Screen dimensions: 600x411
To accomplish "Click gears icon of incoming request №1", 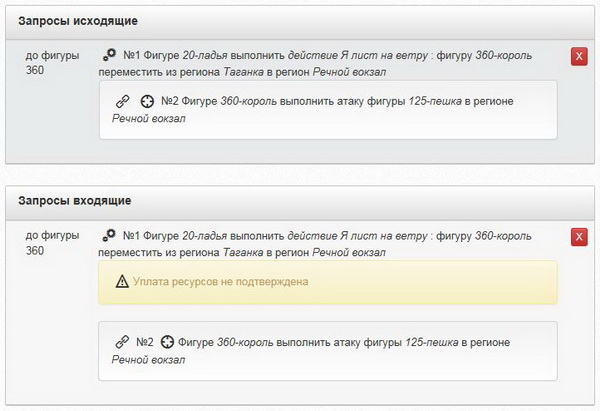I will [110, 236].
